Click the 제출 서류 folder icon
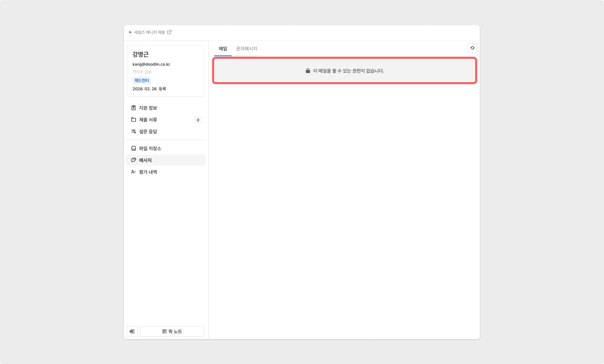The image size is (604, 364). tap(134, 120)
